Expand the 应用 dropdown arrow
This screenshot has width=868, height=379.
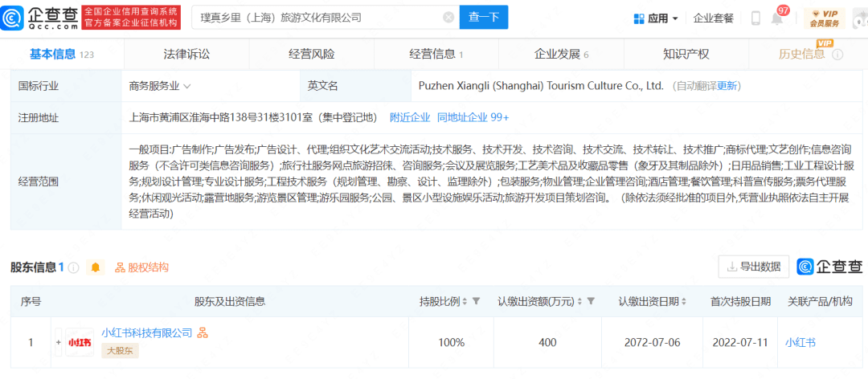tap(675, 18)
